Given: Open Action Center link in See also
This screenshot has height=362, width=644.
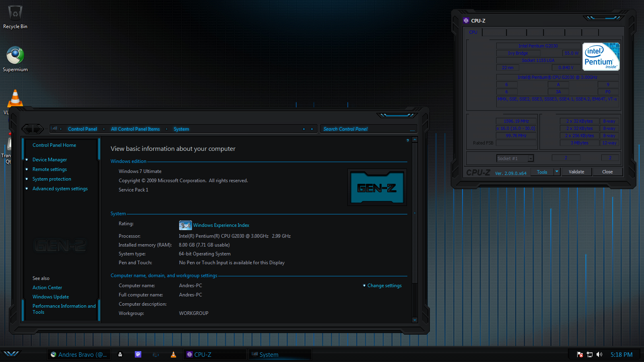Looking at the screenshot, I should coord(47,288).
